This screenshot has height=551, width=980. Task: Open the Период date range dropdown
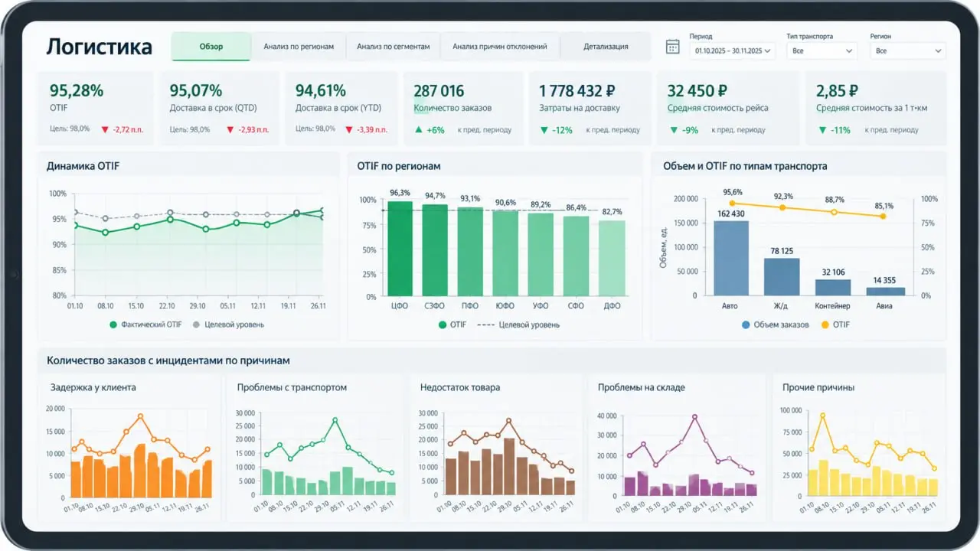point(733,51)
